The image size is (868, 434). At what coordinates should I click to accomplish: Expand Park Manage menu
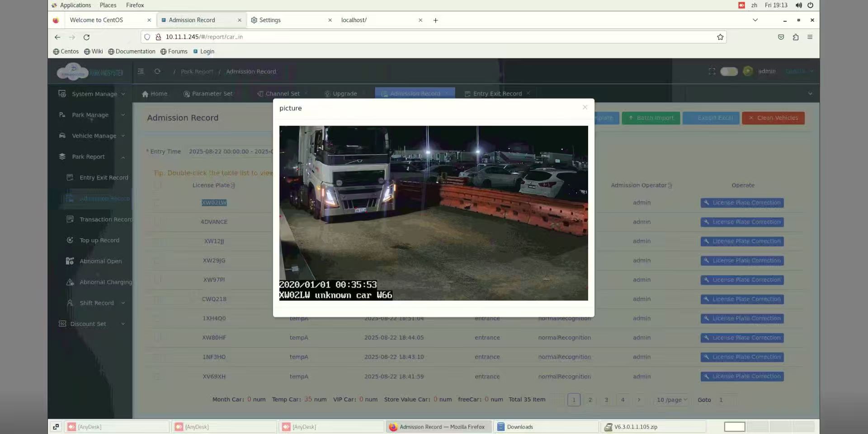coord(92,115)
